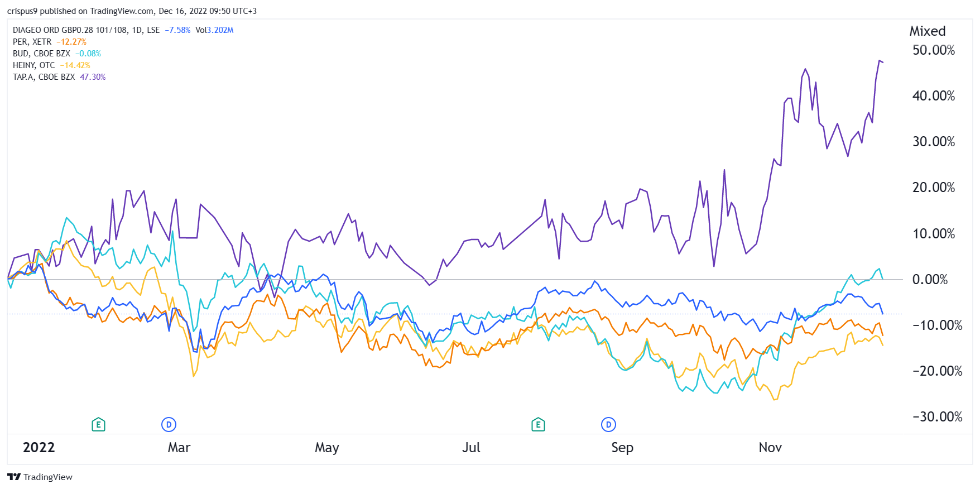Click the −30.00% price scale label
Image resolution: width=980 pixels, height=489 pixels.
(937, 417)
